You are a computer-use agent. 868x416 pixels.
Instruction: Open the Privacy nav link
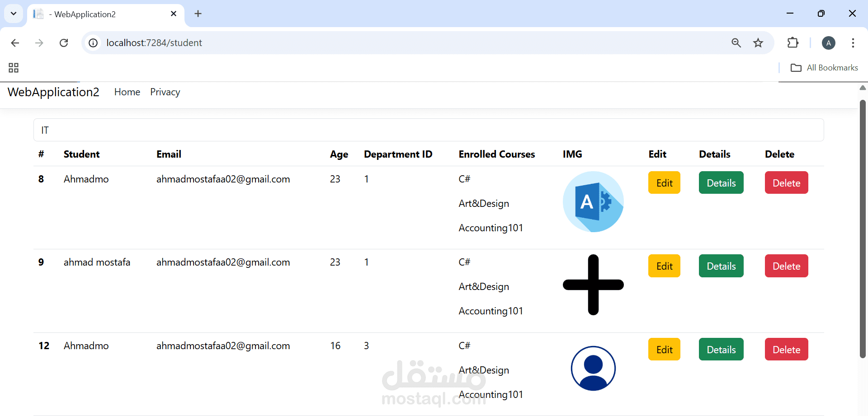(165, 92)
